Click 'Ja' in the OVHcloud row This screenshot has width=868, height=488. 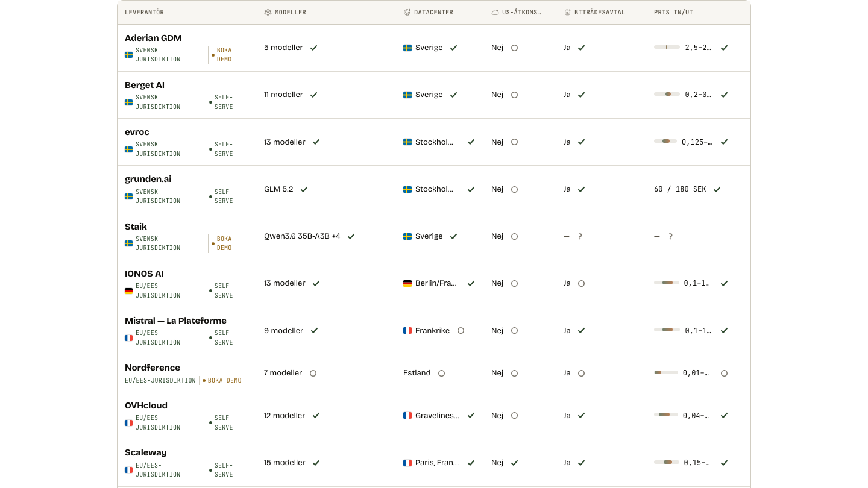(x=567, y=416)
